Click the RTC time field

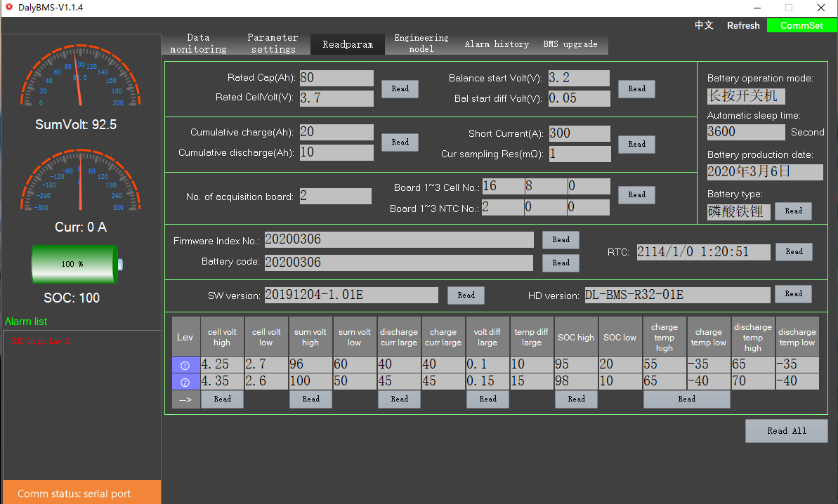coord(703,252)
